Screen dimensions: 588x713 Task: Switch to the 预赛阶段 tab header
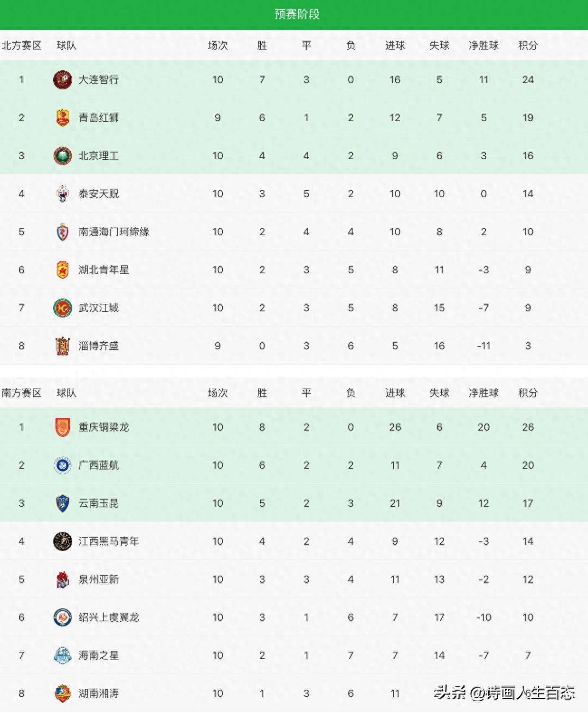pyautogui.click(x=297, y=14)
